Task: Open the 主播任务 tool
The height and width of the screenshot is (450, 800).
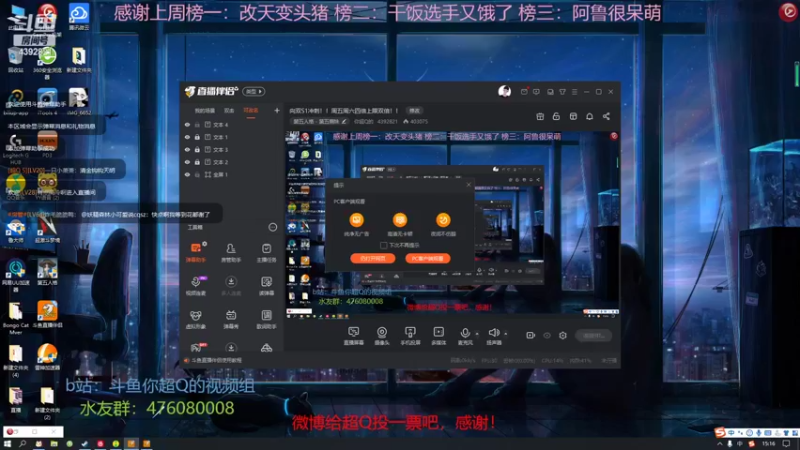Action: 266,253
